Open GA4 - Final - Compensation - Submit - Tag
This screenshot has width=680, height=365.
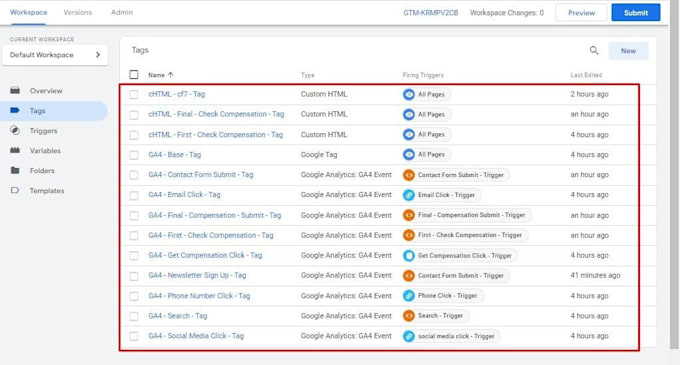(x=215, y=215)
